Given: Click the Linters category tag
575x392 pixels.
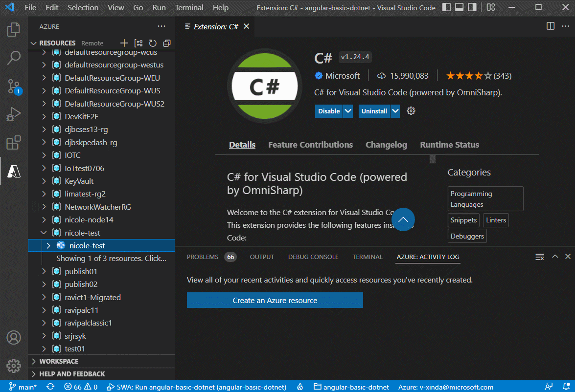Looking at the screenshot, I should [x=496, y=220].
